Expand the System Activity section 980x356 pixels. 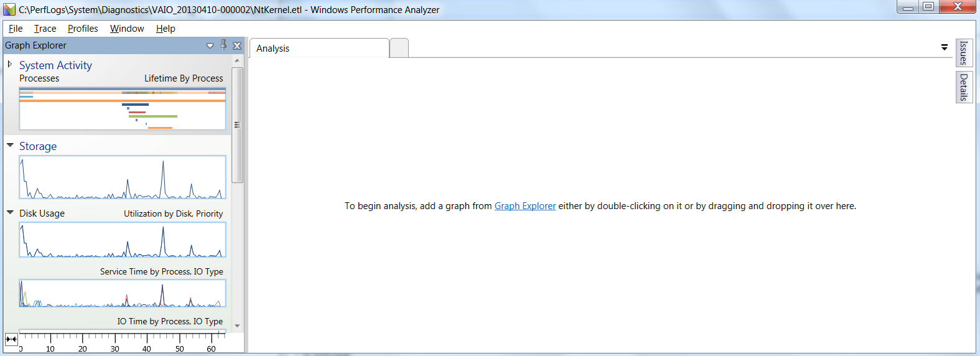click(10, 64)
